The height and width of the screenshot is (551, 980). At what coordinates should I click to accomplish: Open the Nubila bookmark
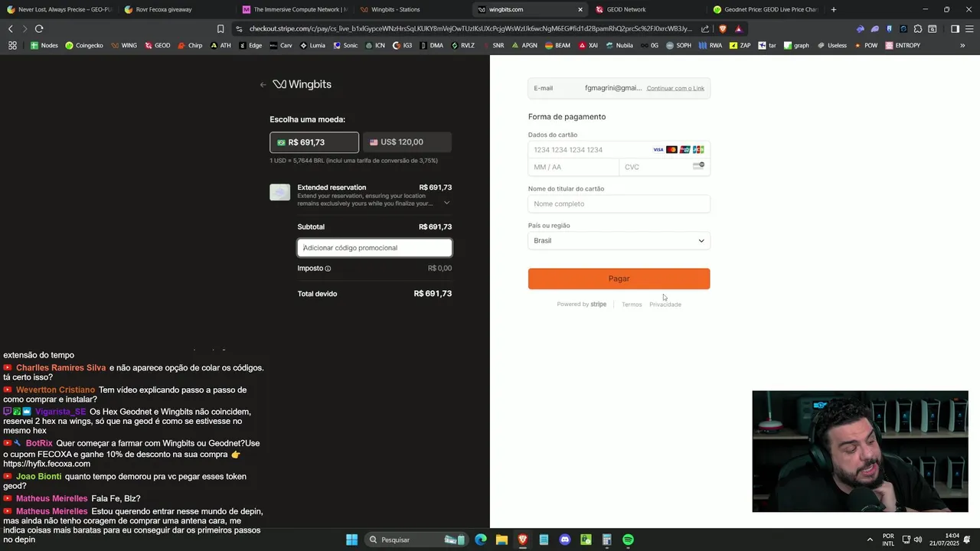point(619,45)
